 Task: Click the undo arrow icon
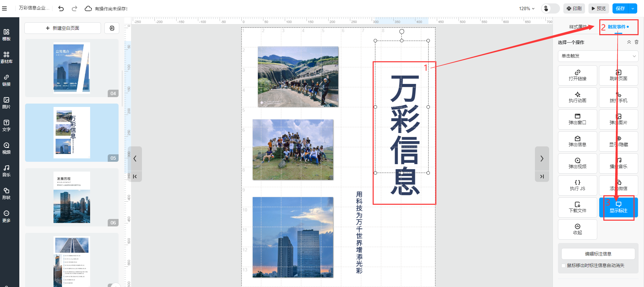coord(61,8)
